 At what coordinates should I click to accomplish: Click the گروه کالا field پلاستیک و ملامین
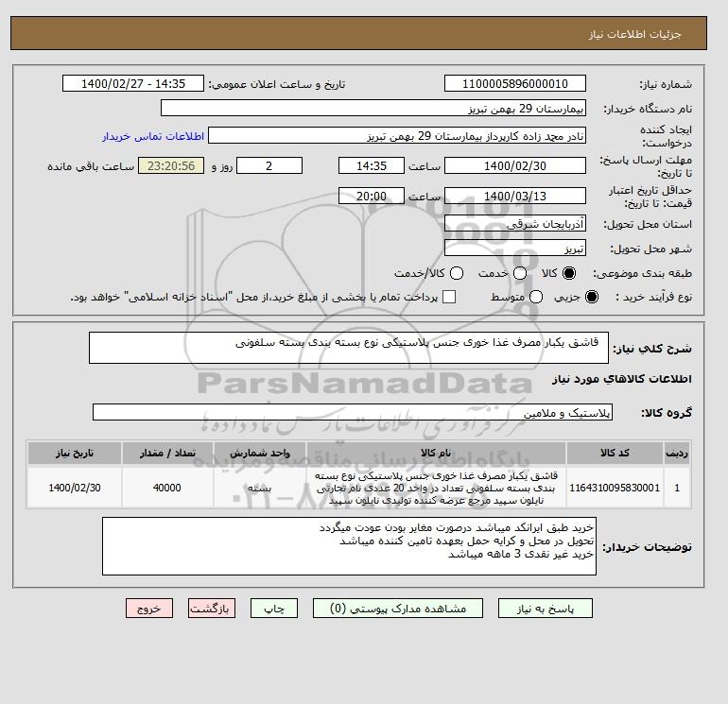(x=353, y=412)
